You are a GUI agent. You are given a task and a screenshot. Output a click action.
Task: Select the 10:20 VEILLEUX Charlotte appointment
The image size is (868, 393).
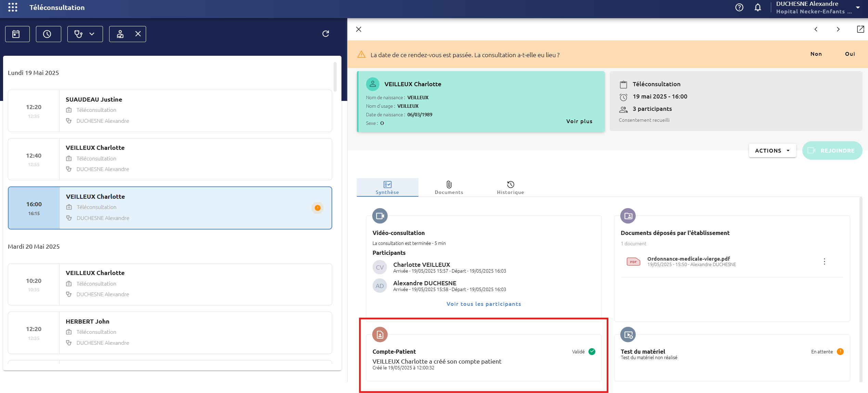tap(170, 284)
